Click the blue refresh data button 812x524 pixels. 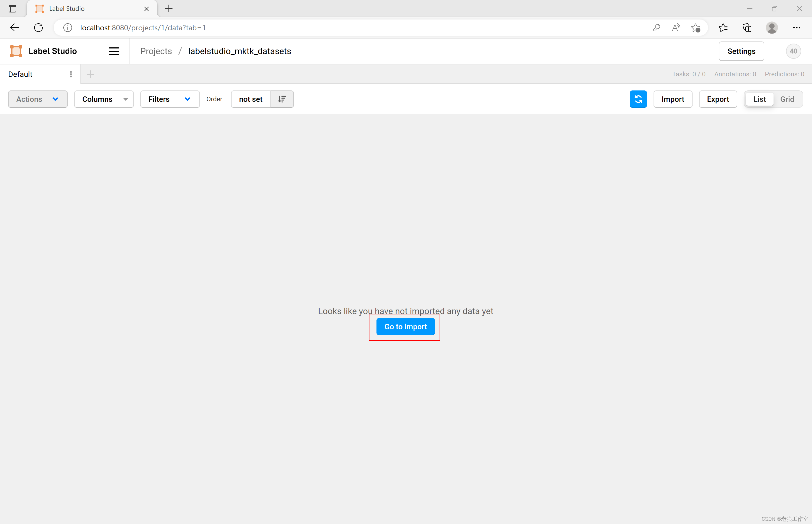pos(638,99)
